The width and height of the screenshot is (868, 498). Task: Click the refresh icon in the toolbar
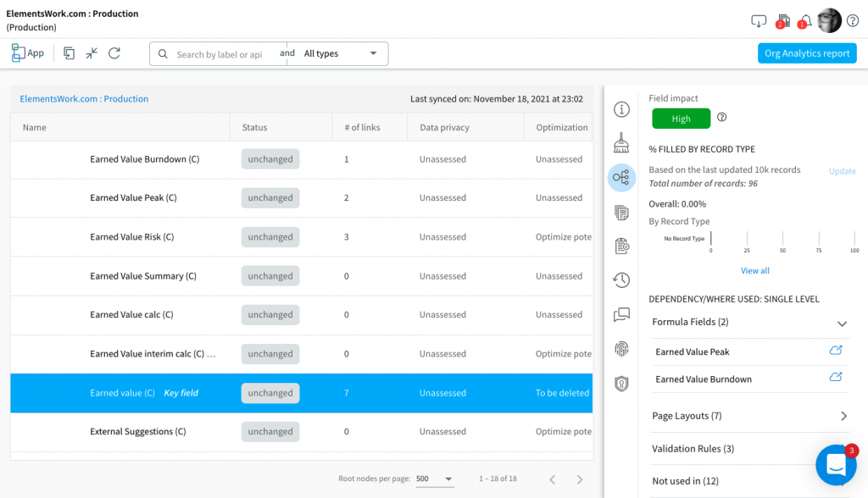click(x=114, y=53)
